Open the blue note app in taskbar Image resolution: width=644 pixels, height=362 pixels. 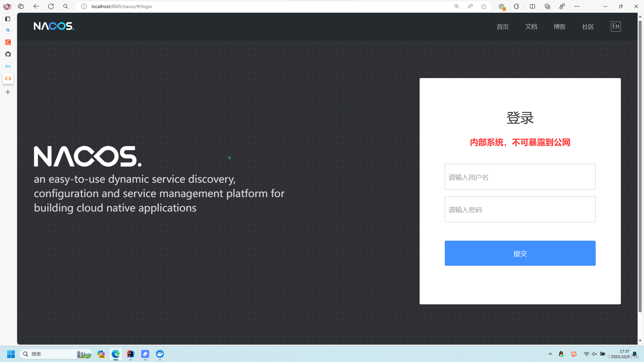pyautogui.click(x=145, y=354)
